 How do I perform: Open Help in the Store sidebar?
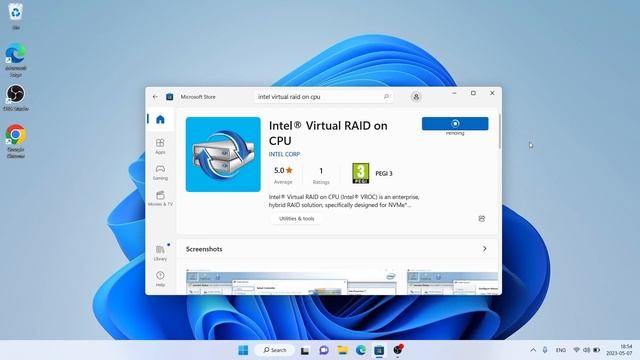160,278
